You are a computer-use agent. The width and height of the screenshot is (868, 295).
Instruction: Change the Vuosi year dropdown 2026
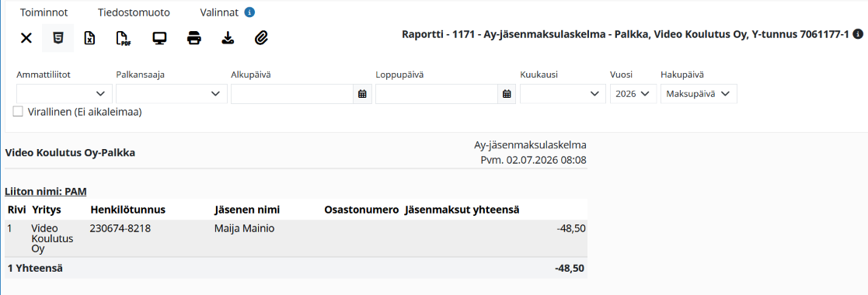coord(633,93)
